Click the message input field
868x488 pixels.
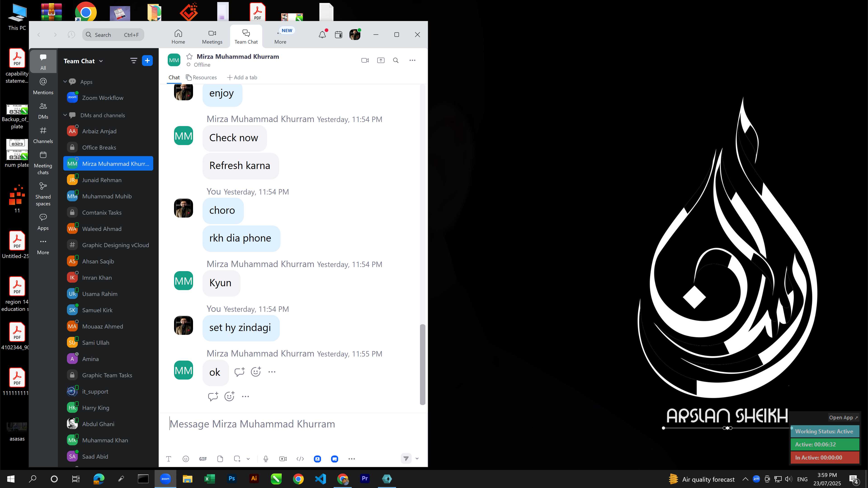(x=292, y=424)
